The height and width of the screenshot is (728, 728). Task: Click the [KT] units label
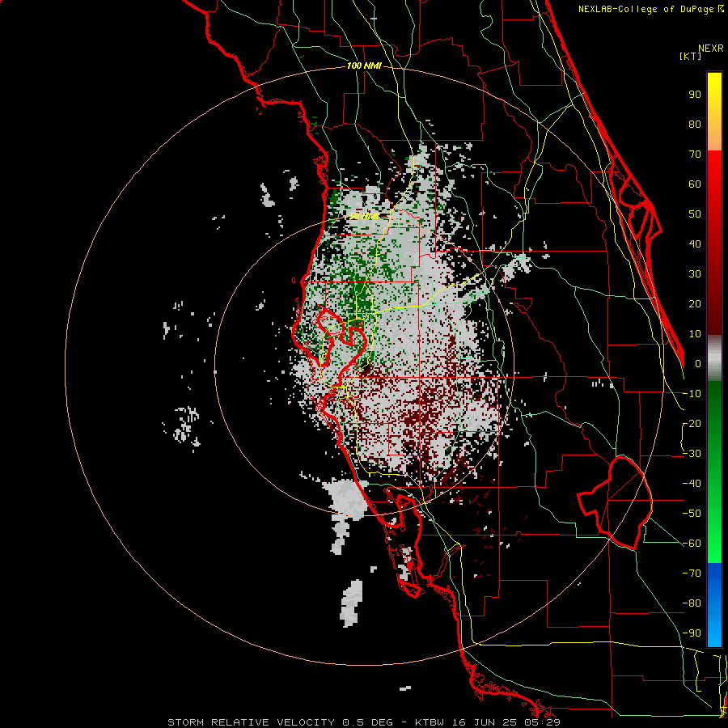691,56
